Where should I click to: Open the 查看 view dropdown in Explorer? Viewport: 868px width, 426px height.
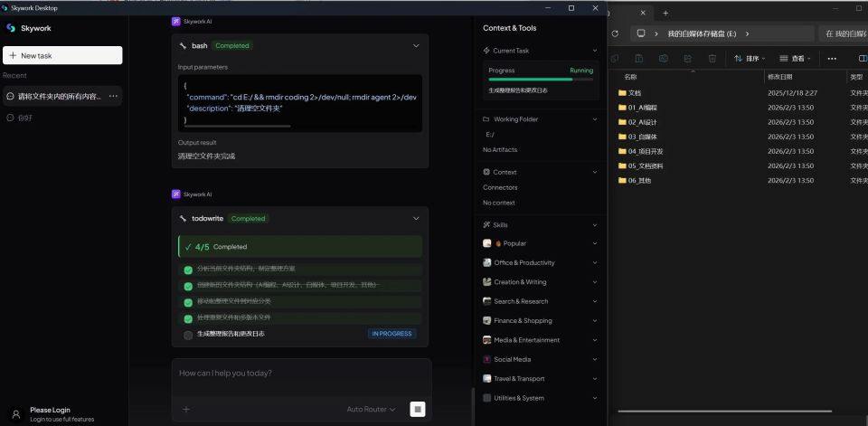tap(795, 58)
